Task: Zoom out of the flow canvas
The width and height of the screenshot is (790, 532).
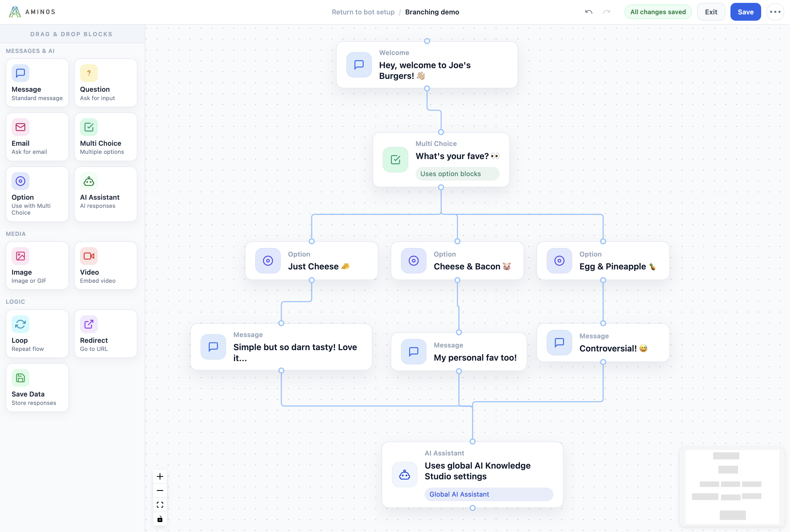Action: [x=160, y=490]
